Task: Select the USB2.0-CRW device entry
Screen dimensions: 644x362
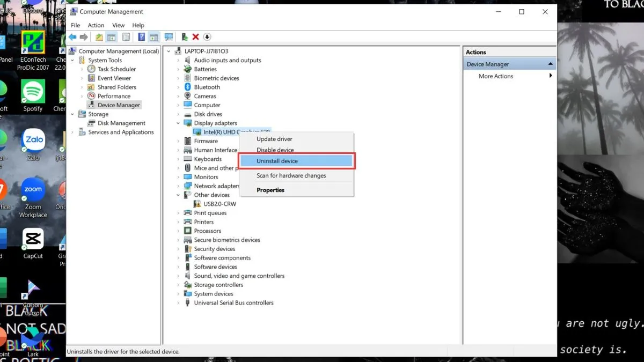Action: 220,204
